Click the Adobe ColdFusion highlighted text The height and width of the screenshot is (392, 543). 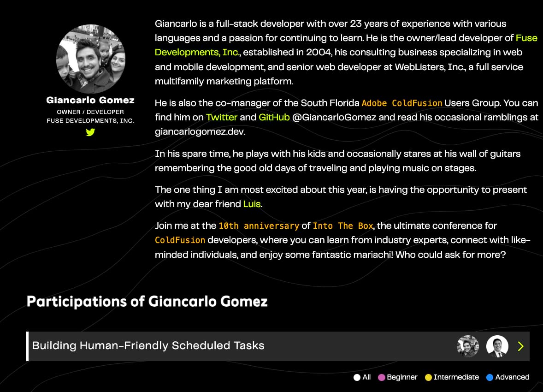401,103
